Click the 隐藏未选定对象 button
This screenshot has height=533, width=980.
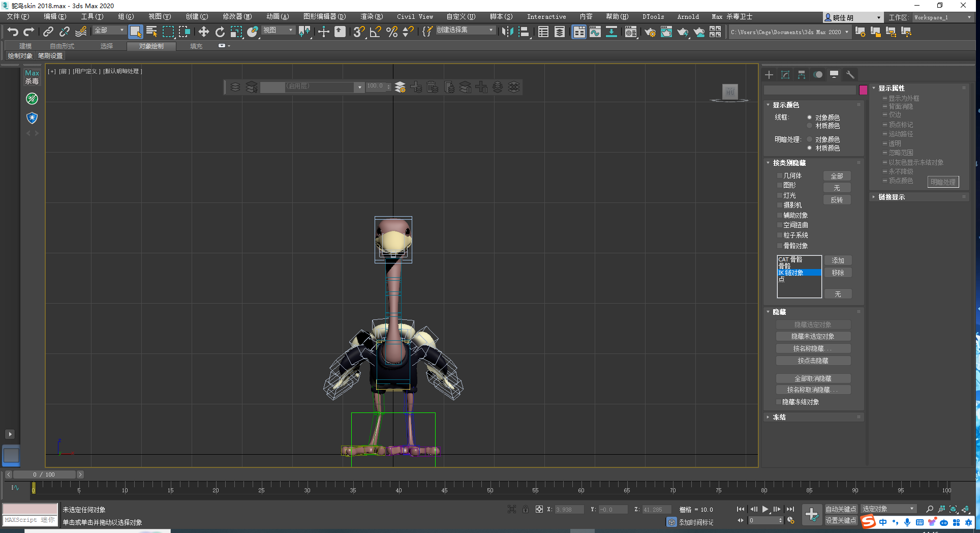(x=813, y=337)
